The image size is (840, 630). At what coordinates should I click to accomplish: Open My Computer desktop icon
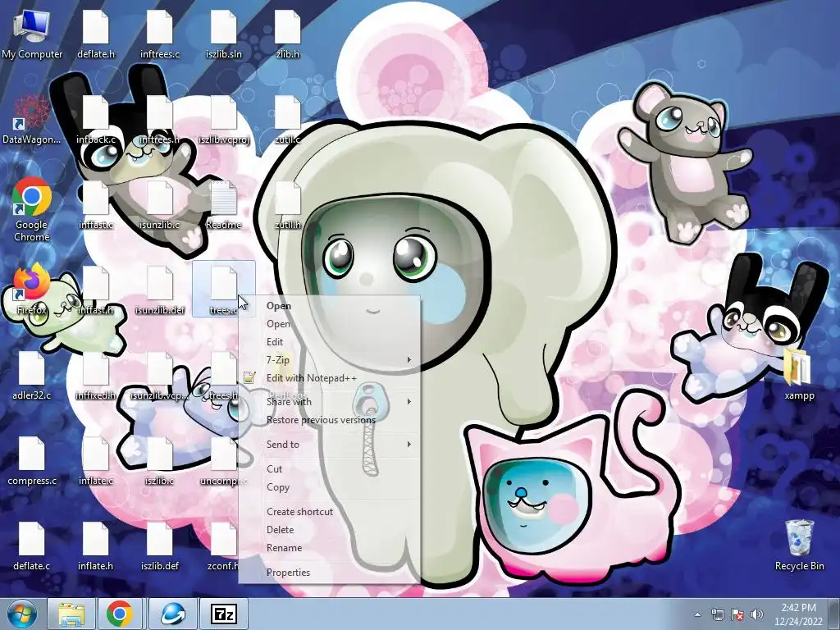coord(32,34)
